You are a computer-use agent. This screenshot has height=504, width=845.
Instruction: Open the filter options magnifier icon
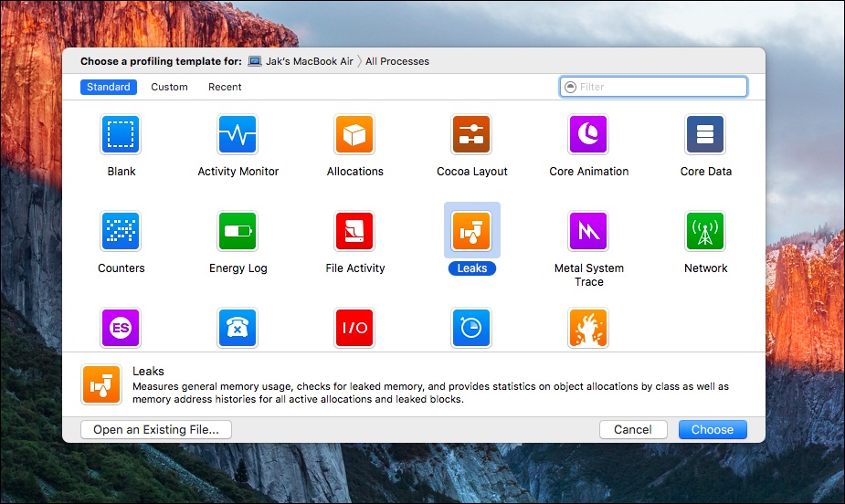coord(570,88)
